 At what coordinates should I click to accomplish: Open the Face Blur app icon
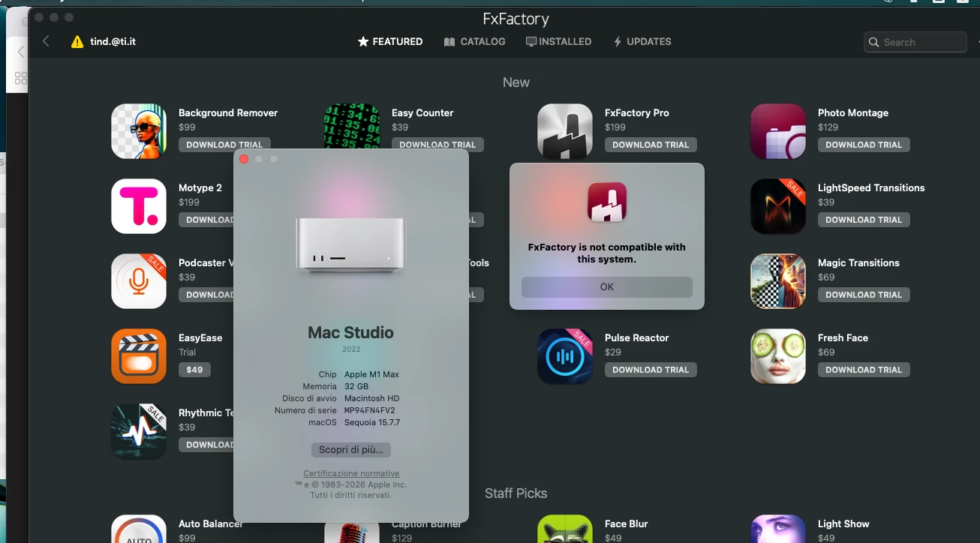point(565,529)
